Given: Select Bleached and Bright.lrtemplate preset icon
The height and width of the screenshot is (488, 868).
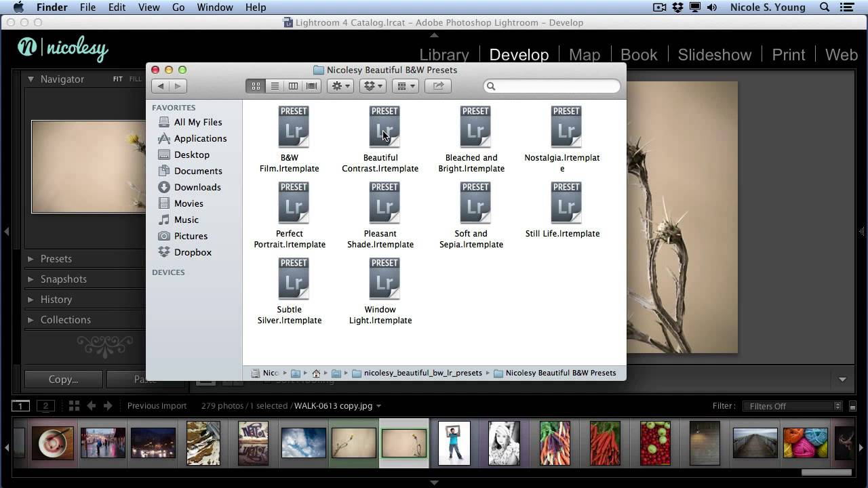Looking at the screenshot, I should pyautogui.click(x=475, y=127).
